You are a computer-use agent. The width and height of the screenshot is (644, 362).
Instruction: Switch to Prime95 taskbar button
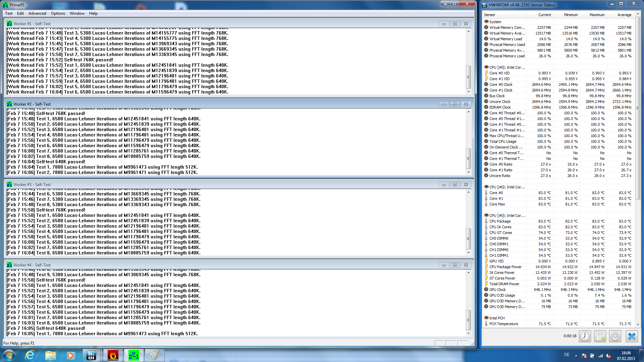[134, 355]
